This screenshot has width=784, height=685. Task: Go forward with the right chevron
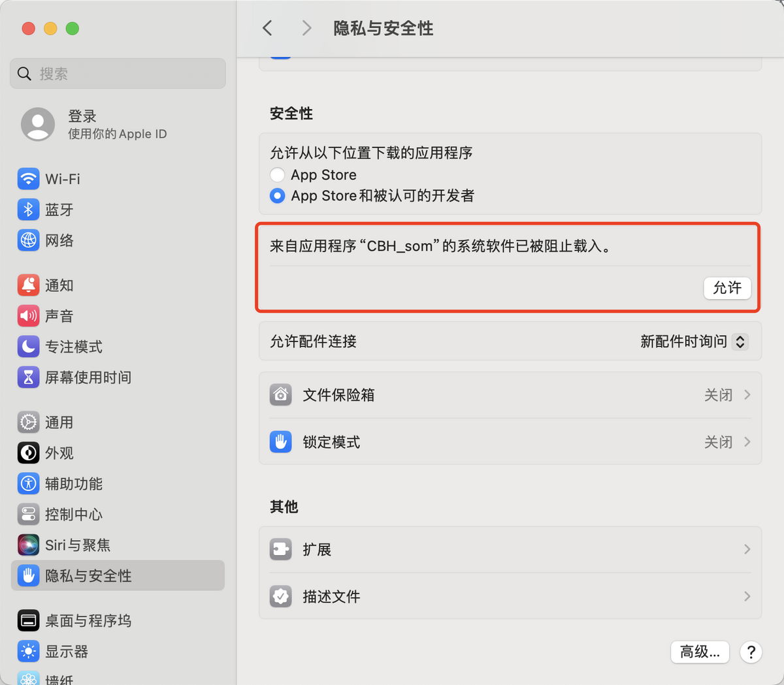click(306, 28)
